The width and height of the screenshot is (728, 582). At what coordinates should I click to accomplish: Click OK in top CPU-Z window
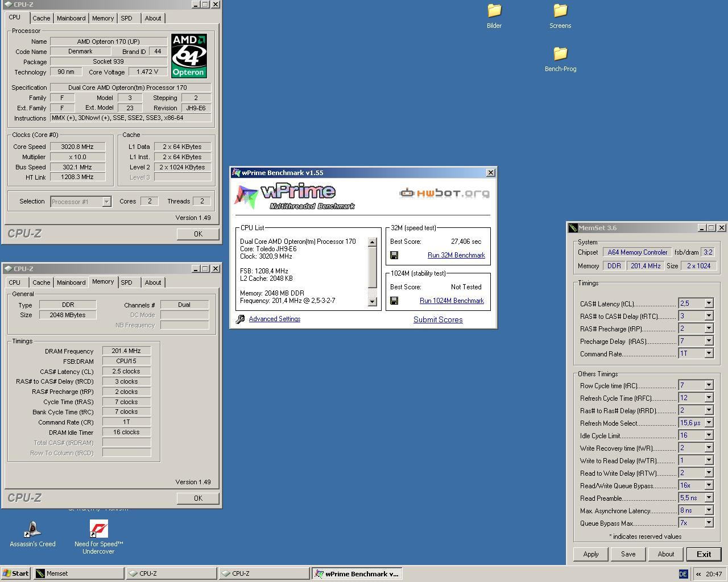(x=198, y=234)
